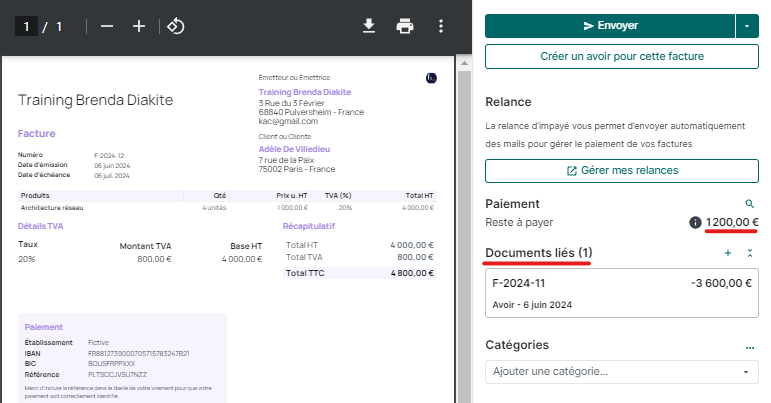Open Gérer mes relances

pos(621,171)
